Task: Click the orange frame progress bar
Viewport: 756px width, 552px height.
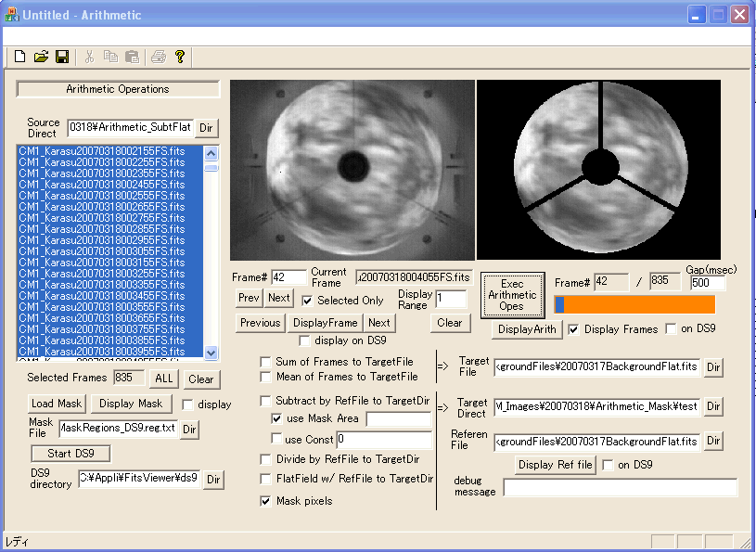Action: (x=634, y=304)
